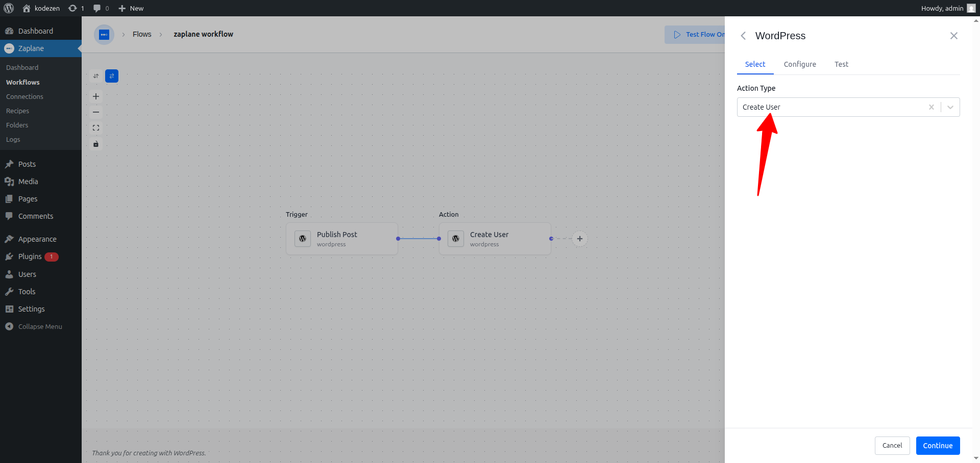Select the Publish Post trigger node
The height and width of the screenshot is (463, 980).
[x=342, y=239]
